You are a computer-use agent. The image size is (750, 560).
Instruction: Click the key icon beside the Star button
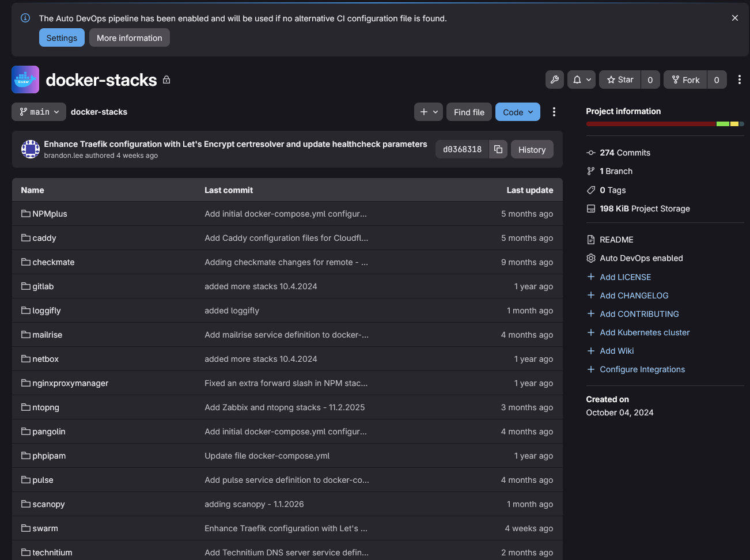click(x=554, y=80)
